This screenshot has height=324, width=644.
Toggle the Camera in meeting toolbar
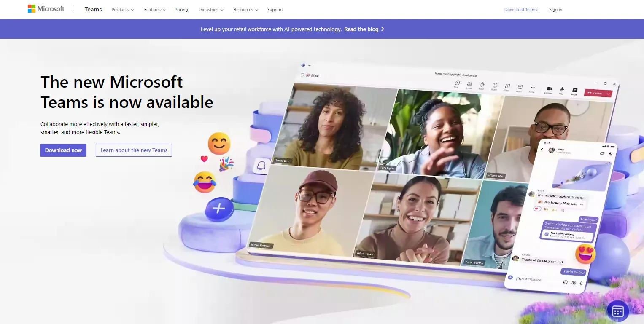[x=549, y=89]
